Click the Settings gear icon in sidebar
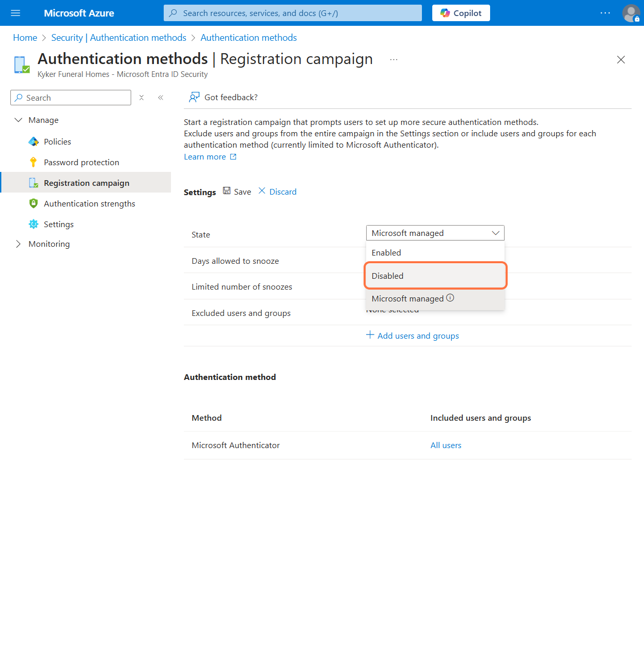The height and width of the screenshot is (652, 644). coord(34,224)
